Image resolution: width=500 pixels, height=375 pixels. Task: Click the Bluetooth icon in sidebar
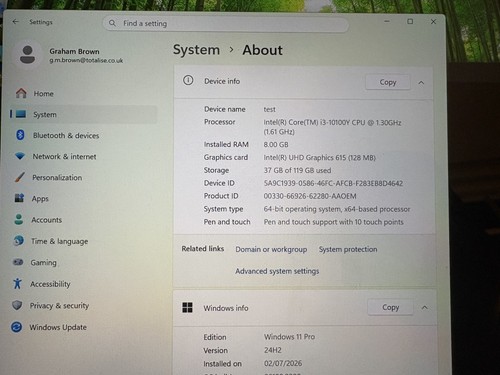click(20, 135)
